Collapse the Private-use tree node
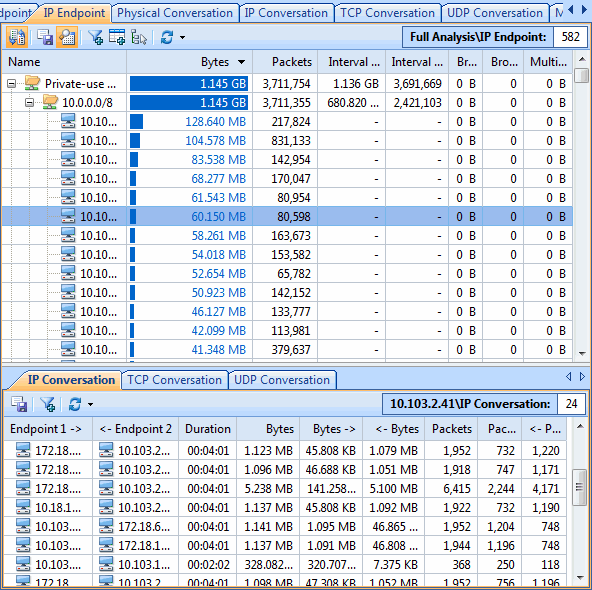The width and height of the screenshot is (592, 590). pyautogui.click(x=12, y=83)
